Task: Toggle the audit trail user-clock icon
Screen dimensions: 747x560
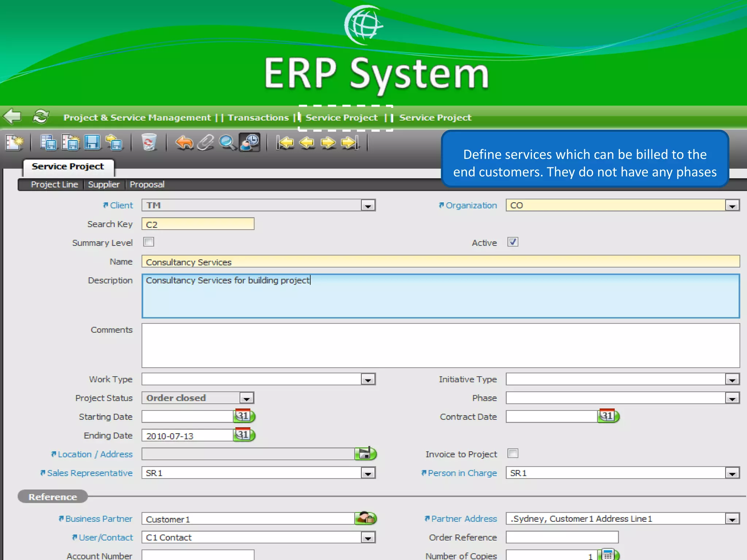Action: click(x=249, y=143)
